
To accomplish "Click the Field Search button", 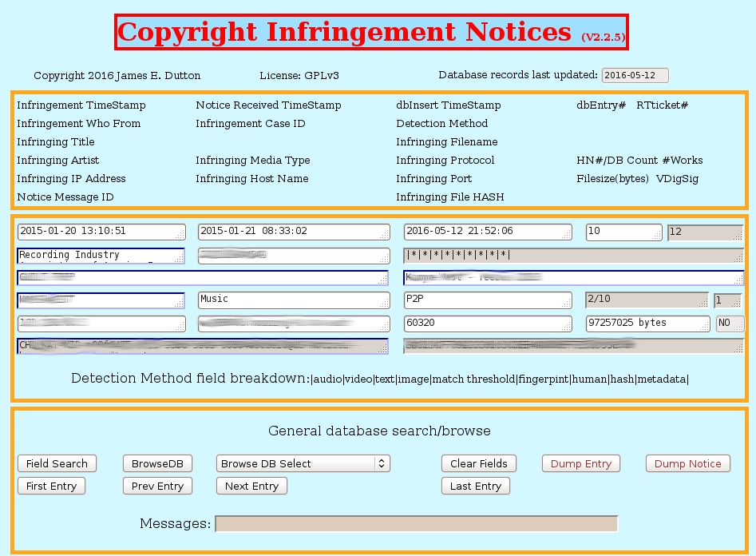I will coord(57,463).
